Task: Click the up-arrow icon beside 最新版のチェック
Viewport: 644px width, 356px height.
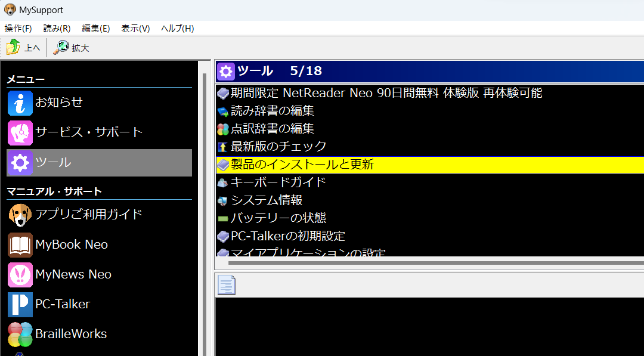Action: (222, 147)
